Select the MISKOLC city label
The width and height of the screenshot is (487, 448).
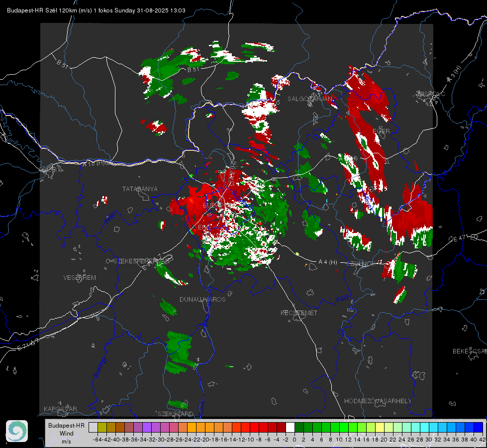click(431, 94)
